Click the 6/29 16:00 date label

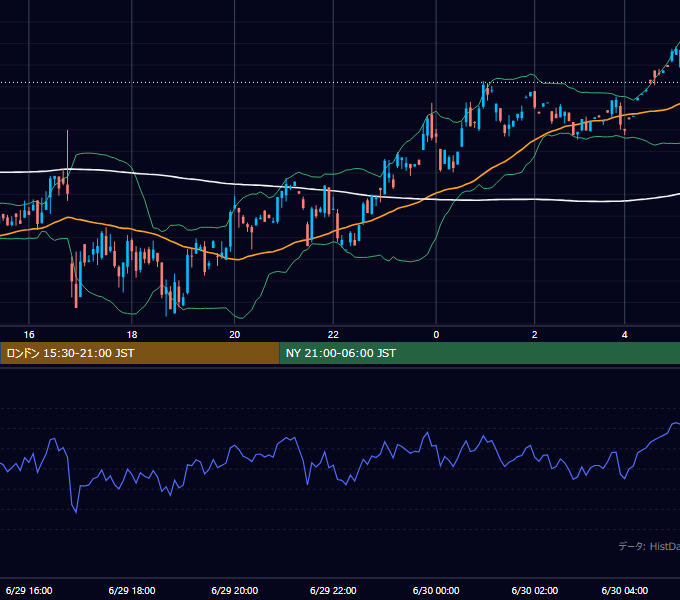29,590
